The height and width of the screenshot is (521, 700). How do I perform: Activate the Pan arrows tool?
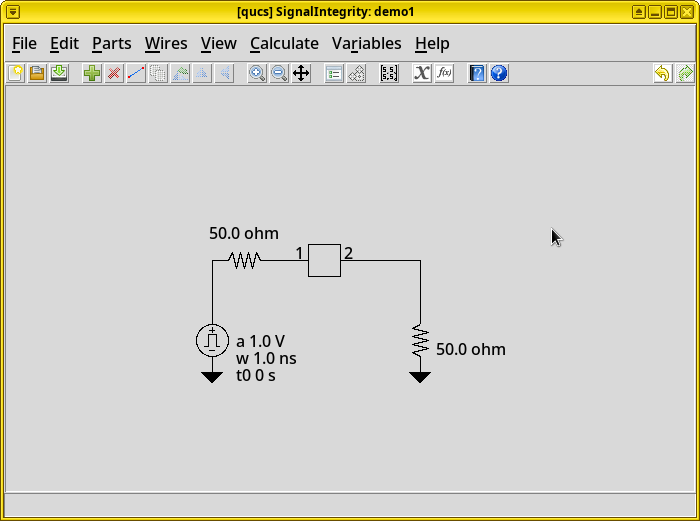click(x=301, y=73)
